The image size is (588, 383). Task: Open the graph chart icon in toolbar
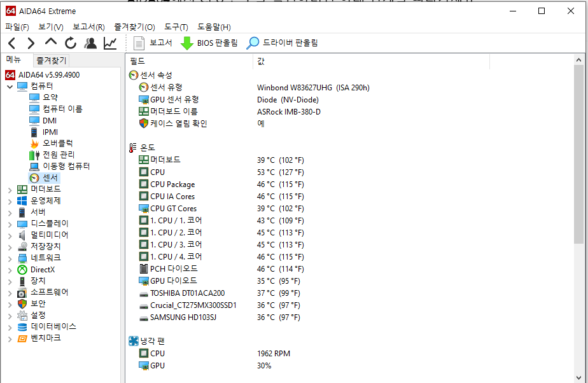click(x=110, y=43)
